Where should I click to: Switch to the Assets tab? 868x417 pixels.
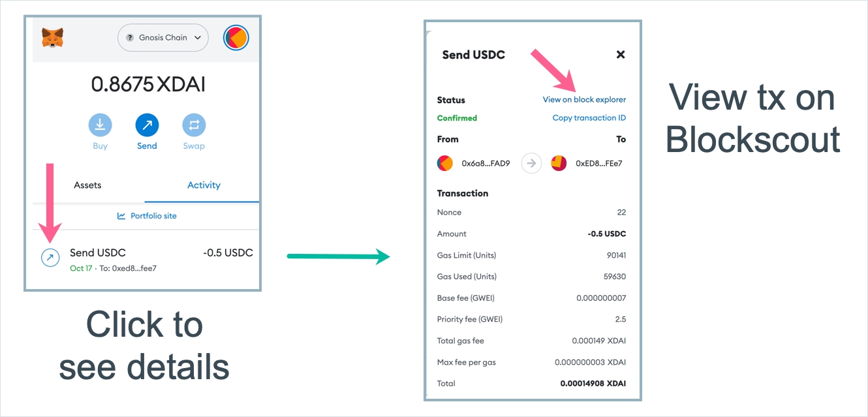click(87, 185)
